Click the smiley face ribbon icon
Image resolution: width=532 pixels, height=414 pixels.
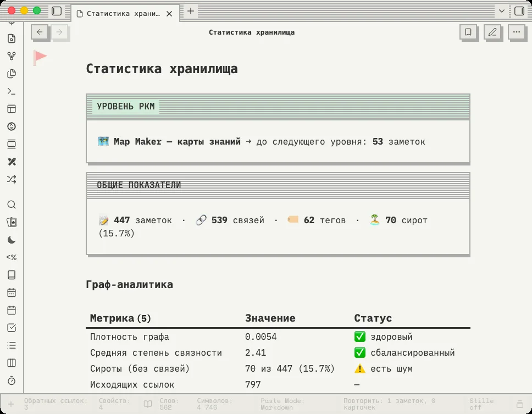click(12, 126)
